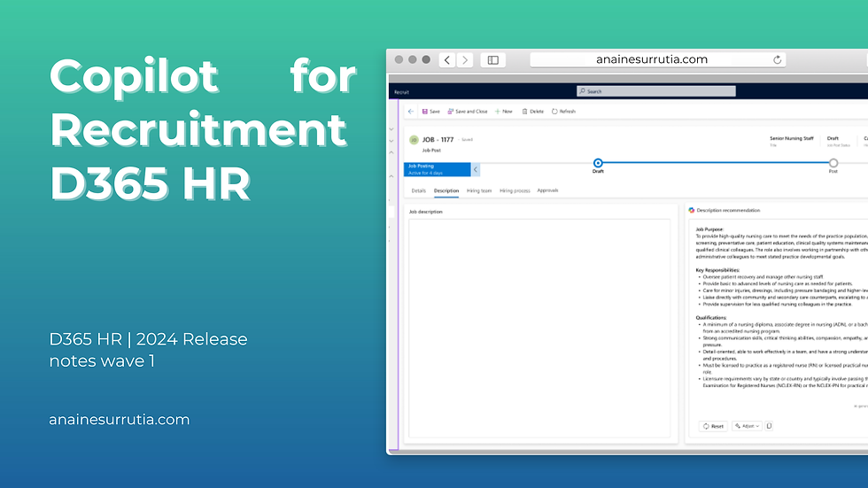Click the blue back arrow in the command bar
Image resolution: width=868 pixels, height=488 pixels.
pyautogui.click(x=411, y=112)
